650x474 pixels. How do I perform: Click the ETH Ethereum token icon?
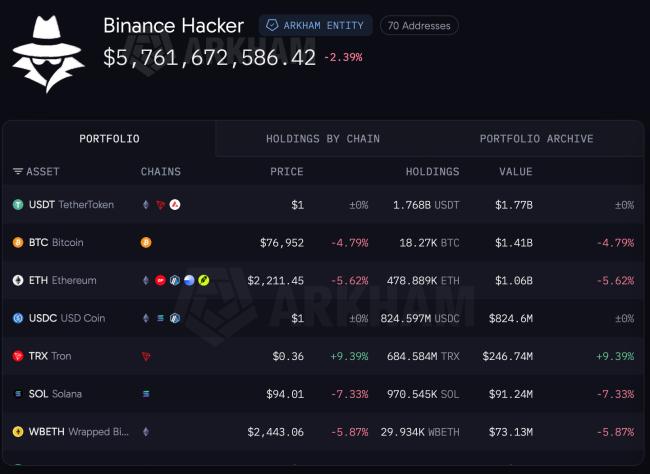point(18,280)
